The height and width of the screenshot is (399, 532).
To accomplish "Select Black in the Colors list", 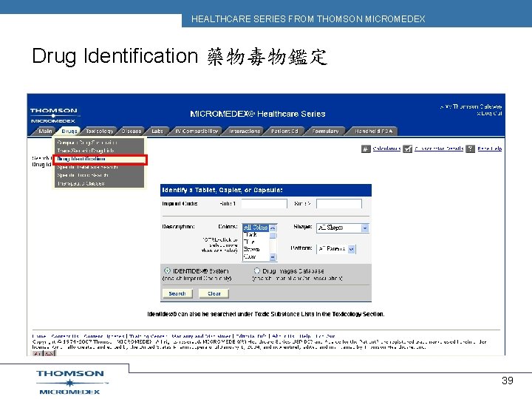I will click(256, 235).
